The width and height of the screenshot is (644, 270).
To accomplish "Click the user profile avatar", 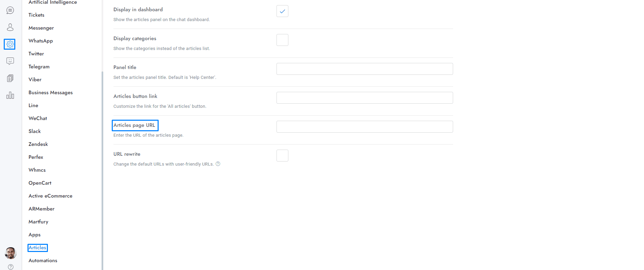I will click(11, 253).
